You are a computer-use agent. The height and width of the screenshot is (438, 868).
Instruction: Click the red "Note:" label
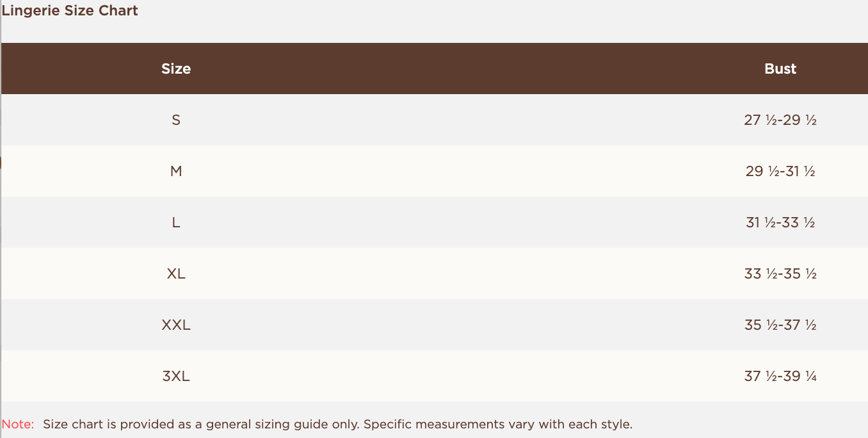pos(18,424)
